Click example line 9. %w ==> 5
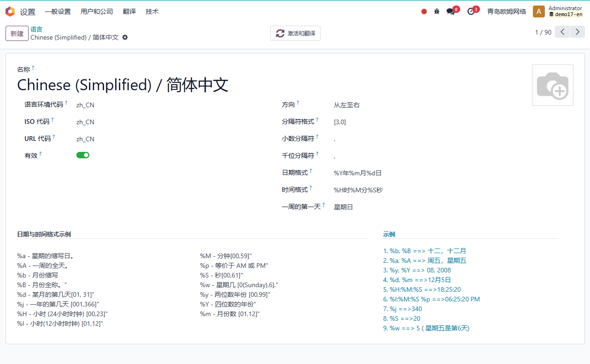 point(426,328)
